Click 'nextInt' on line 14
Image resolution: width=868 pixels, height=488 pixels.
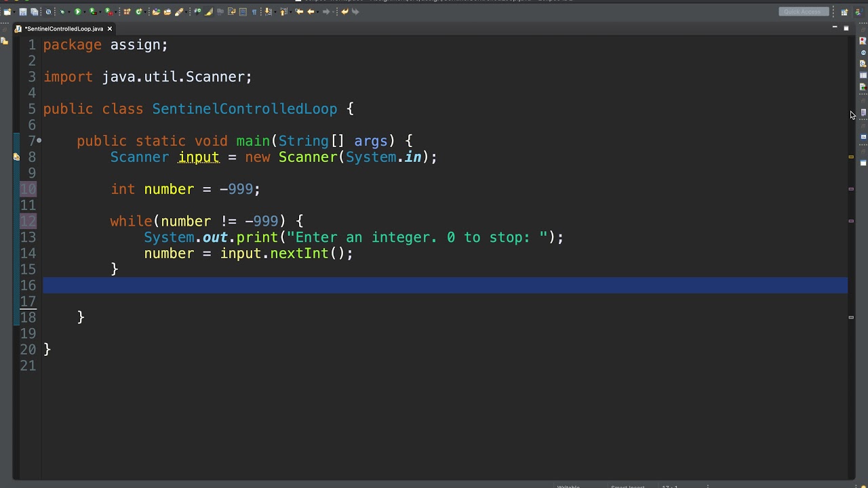[299, 253]
